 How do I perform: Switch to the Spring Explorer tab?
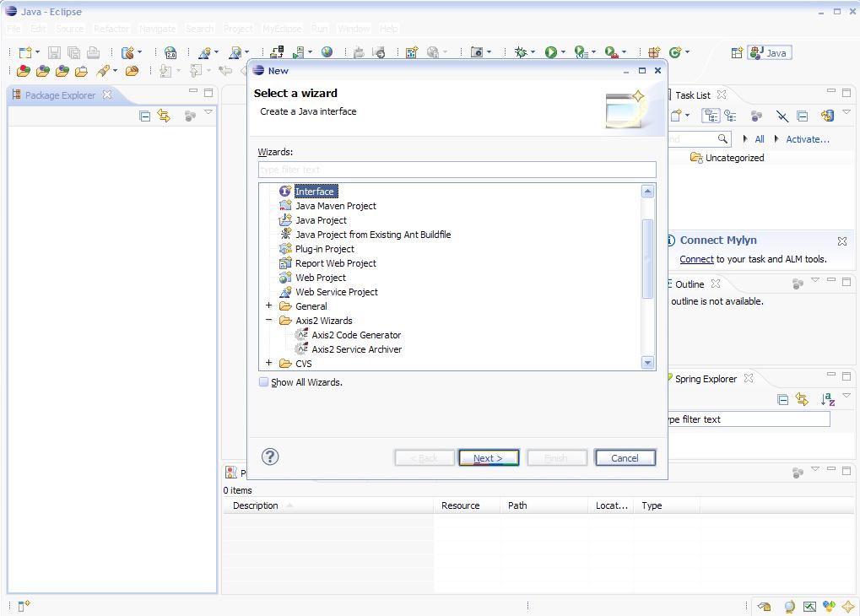[706, 379]
